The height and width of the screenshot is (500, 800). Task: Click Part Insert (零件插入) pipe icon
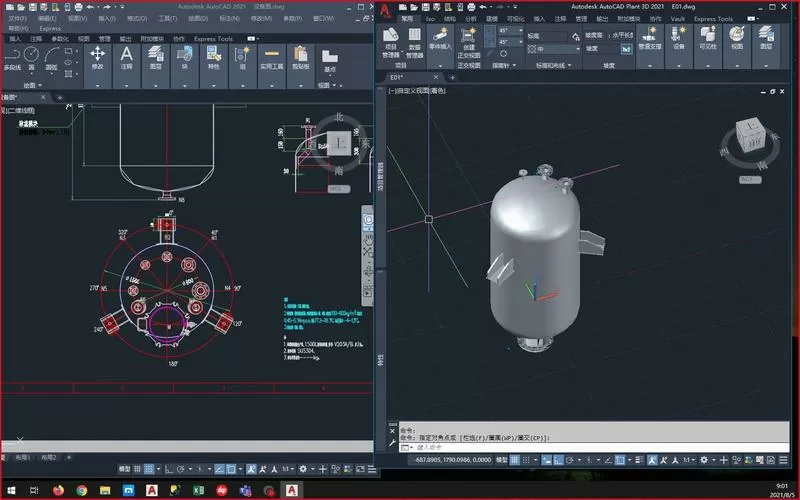click(x=440, y=40)
